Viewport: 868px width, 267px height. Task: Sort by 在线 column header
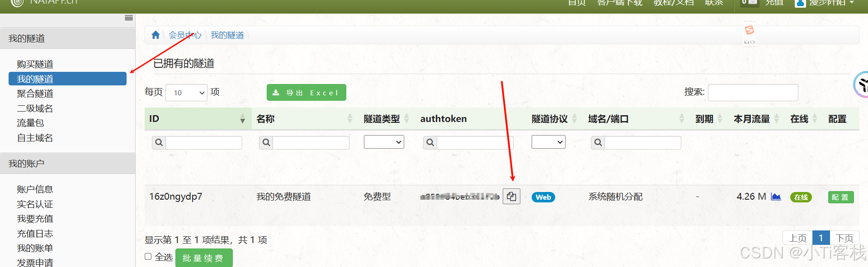click(x=804, y=119)
